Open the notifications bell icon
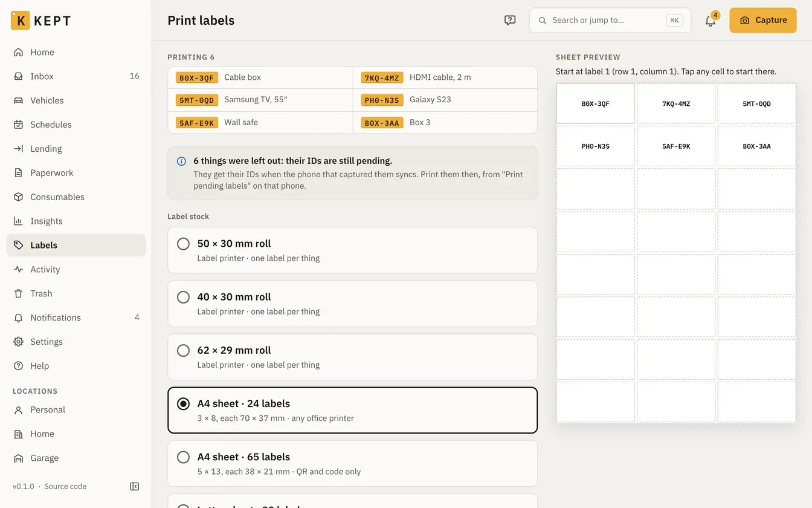Viewport: 812px width, 508px height. (x=710, y=21)
